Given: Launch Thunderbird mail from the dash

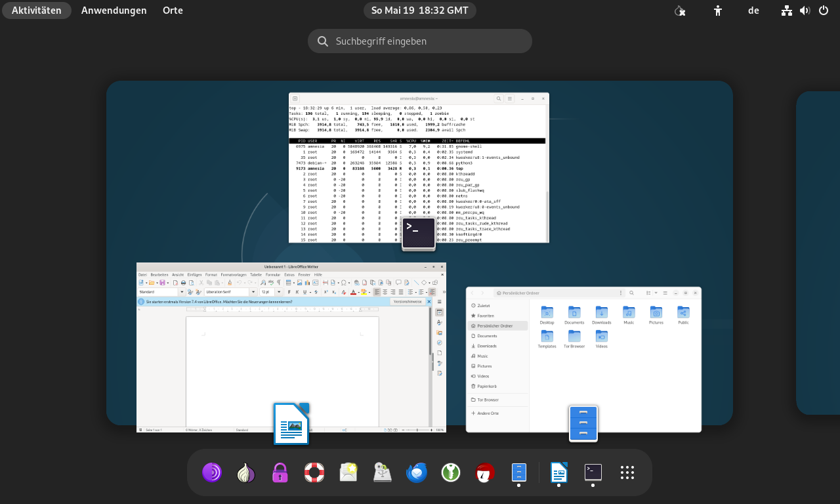Looking at the screenshot, I should [x=417, y=472].
